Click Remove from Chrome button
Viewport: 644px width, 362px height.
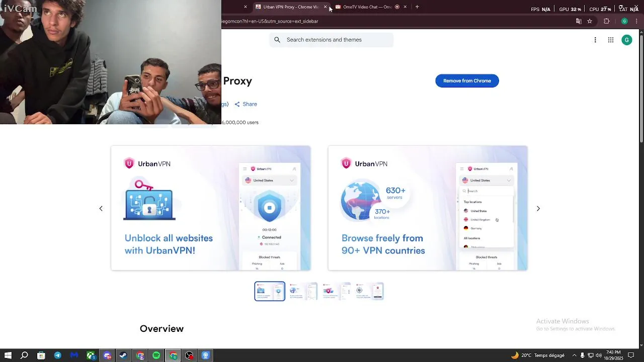(x=467, y=81)
